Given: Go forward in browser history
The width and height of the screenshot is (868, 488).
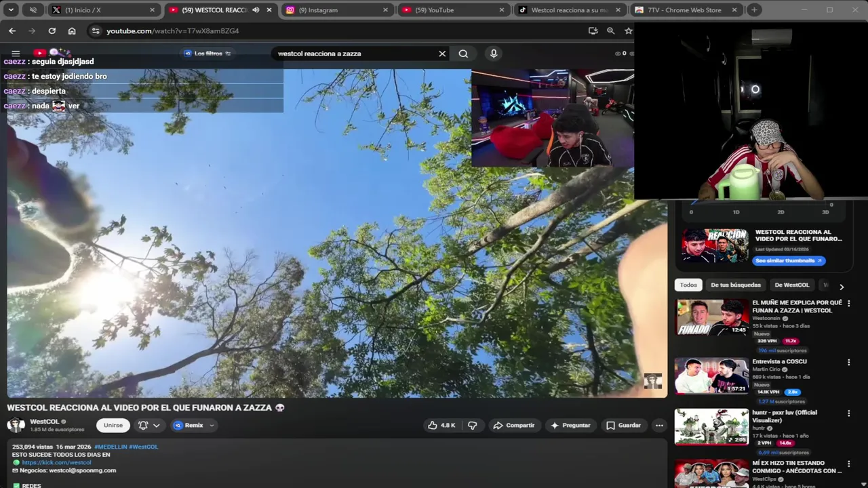Looking at the screenshot, I should coord(32,30).
